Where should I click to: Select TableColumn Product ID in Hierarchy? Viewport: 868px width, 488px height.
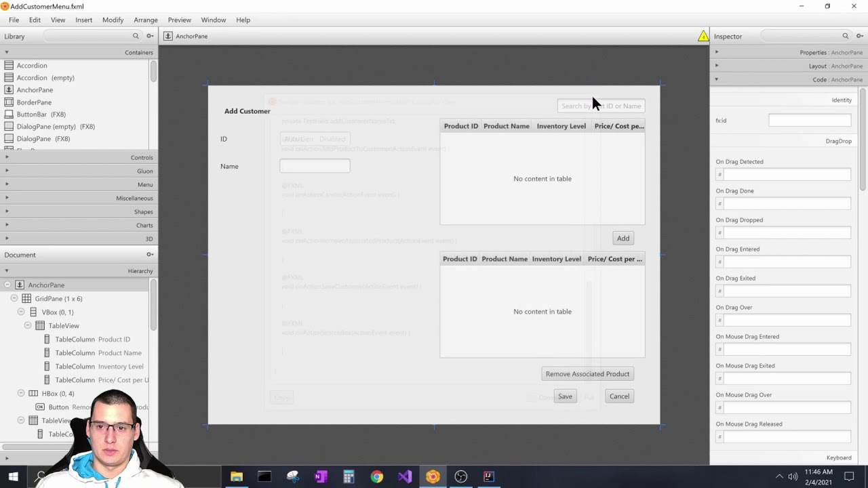[75, 340]
